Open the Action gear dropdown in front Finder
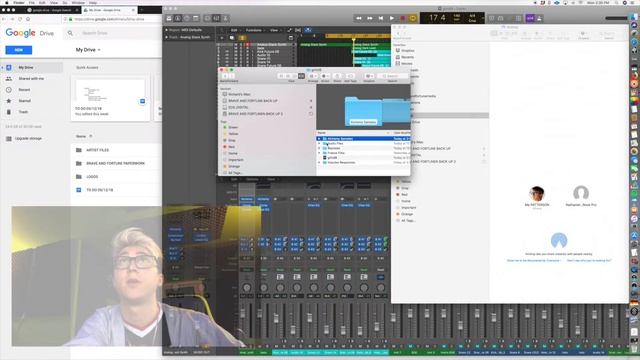The width and height of the screenshot is (640, 360). pos(325,76)
